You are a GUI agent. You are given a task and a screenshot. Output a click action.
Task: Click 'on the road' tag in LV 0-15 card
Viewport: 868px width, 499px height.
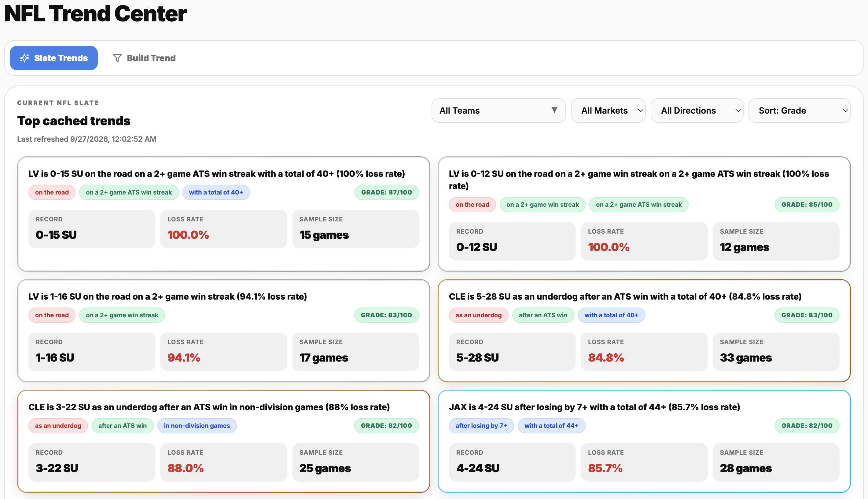(x=52, y=192)
